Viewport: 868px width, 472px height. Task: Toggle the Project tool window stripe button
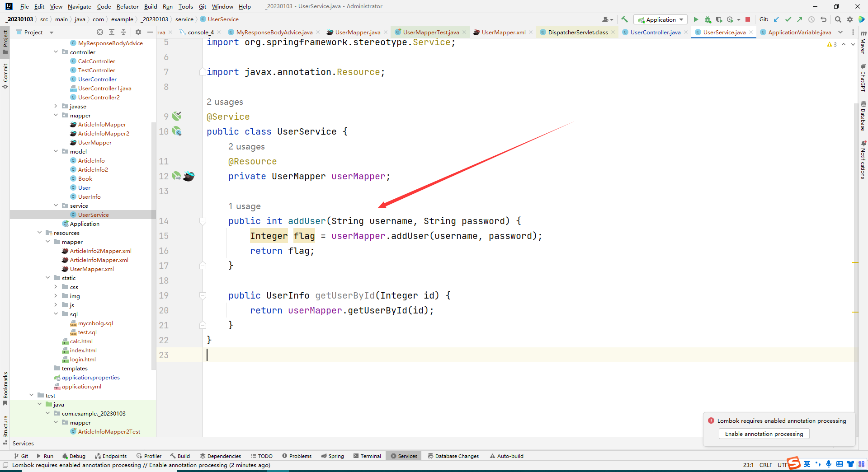click(x=5, y=42)
